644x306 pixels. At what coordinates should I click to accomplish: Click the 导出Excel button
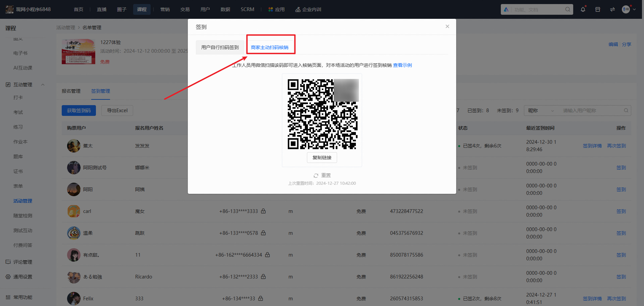click(117, 111)
